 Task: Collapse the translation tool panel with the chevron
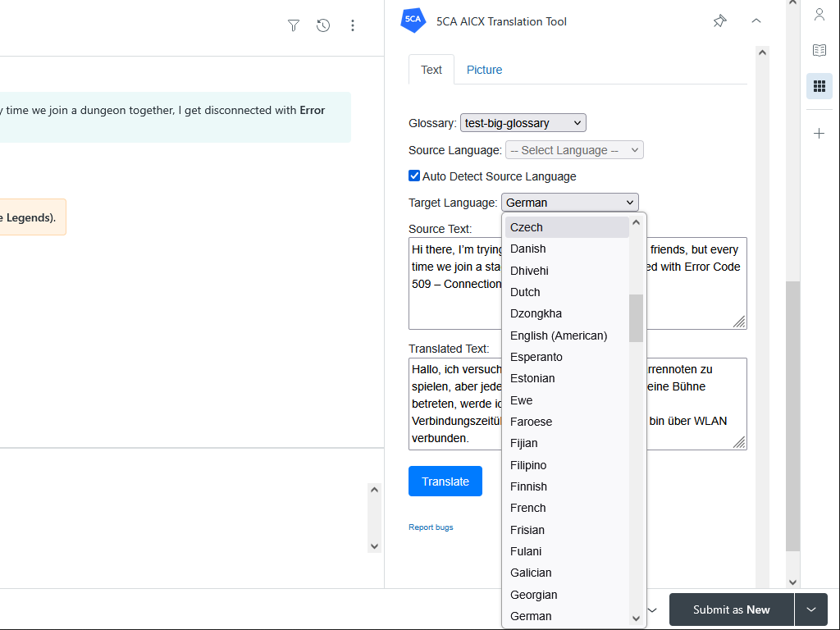pos(756,21)
